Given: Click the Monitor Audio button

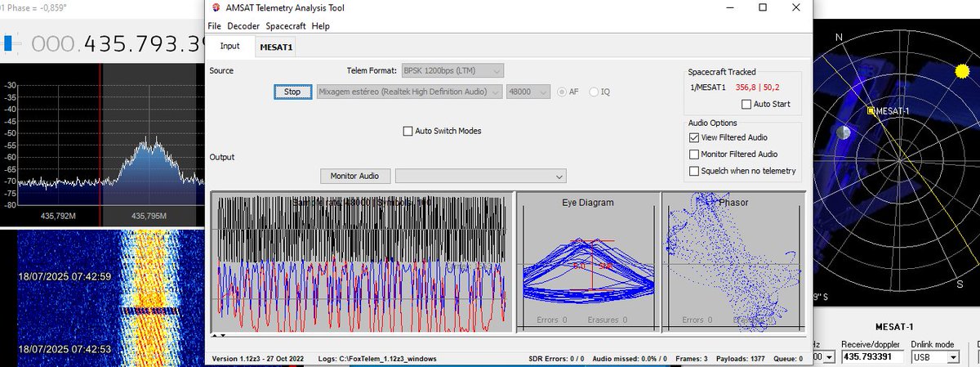Looking at the screenshot, I should coord(354,176).
